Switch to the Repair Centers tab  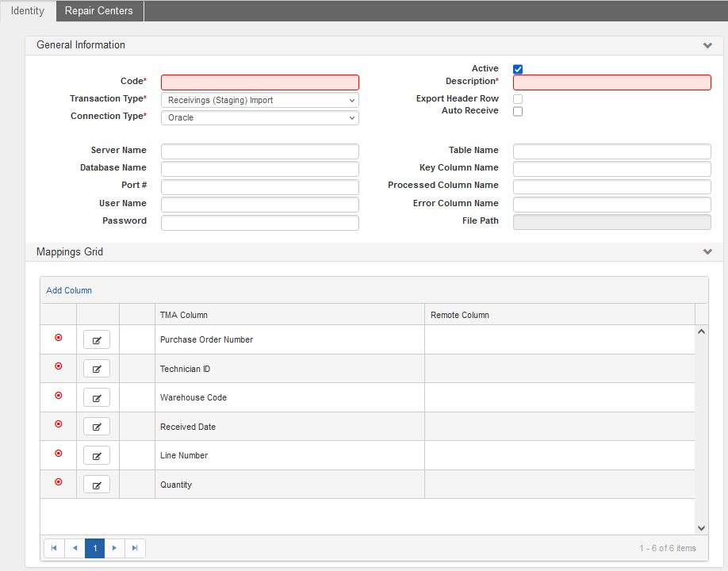pos(99,11)
